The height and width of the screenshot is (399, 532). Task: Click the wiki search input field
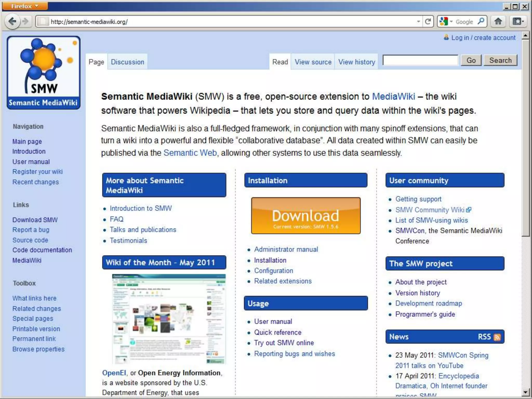click(420, 60)
